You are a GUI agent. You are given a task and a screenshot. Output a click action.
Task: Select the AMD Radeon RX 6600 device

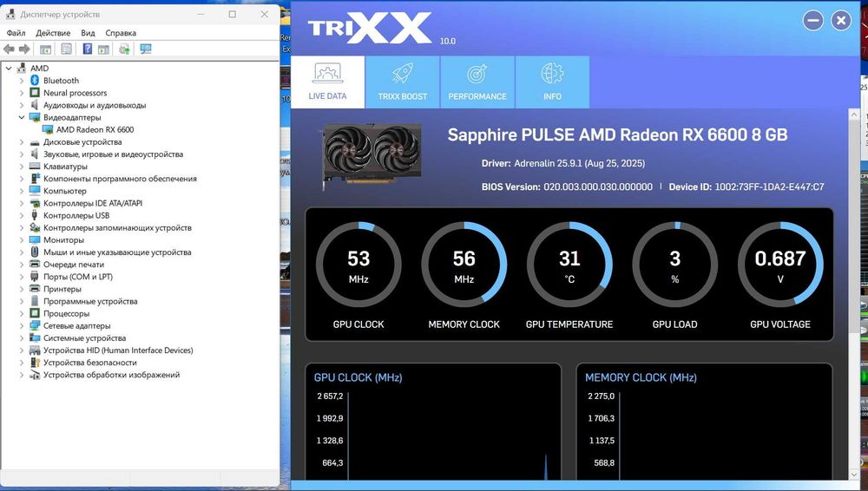coord(95,129)
